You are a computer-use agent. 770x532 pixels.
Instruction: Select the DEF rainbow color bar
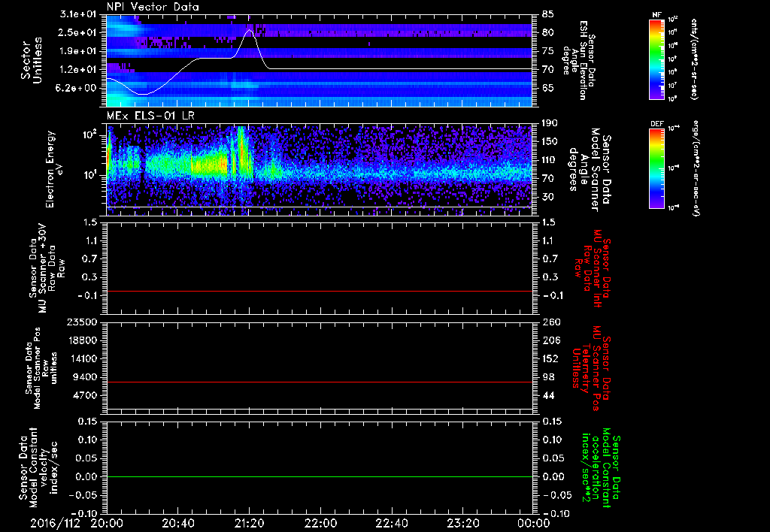coord(656,168)
